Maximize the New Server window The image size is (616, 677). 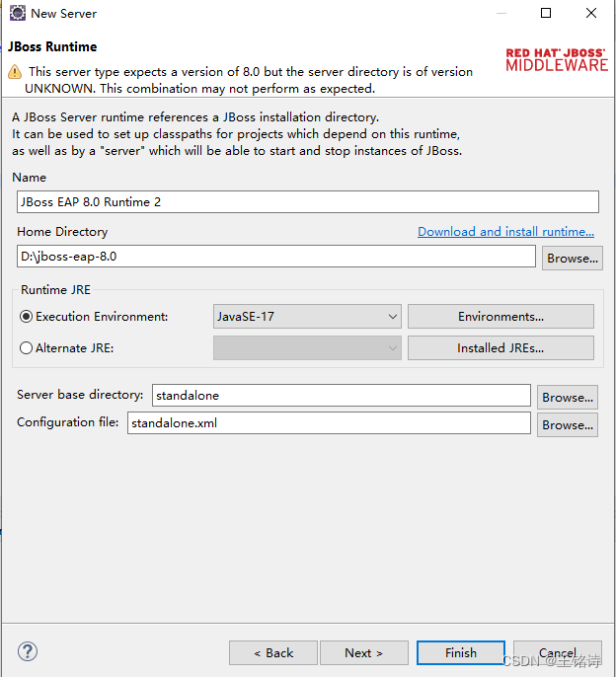click(546, 13)
